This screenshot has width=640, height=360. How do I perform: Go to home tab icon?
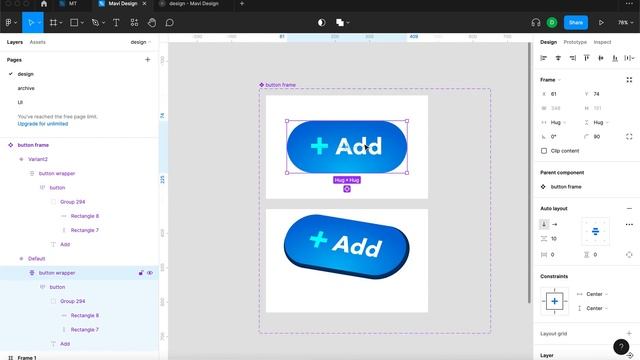coord(44,4)
